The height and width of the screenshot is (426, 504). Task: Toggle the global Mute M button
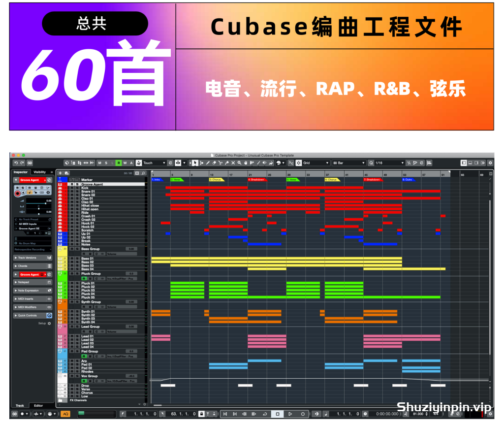(99, 163)
